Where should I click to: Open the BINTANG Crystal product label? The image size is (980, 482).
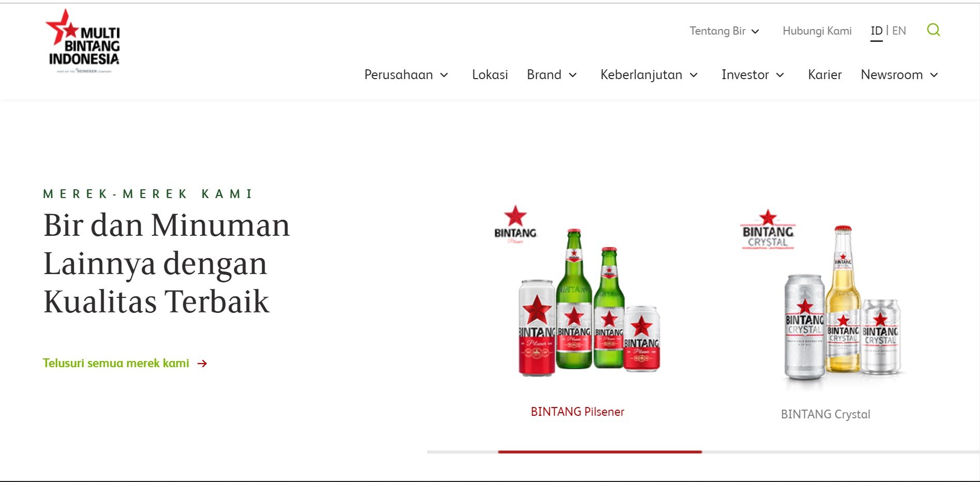[x=825, y=414]
